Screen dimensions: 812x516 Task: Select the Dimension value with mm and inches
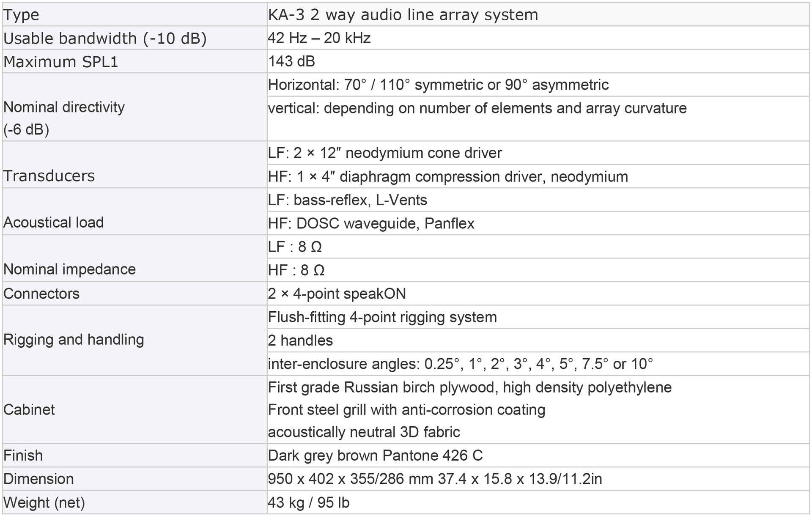tap(435, 479)
